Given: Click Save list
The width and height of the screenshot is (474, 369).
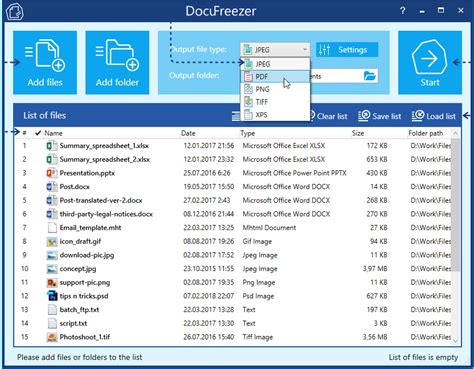Looking at the screenshot, I should click(x=380, y=116).
